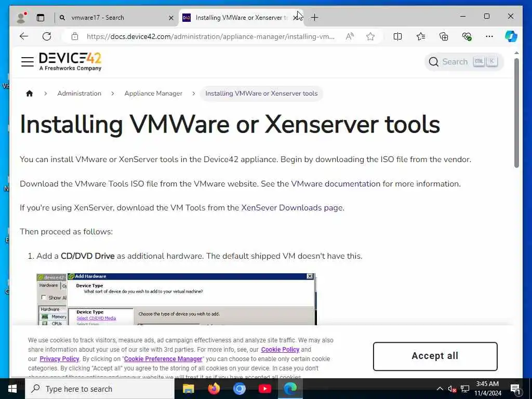The width and height of the screenshot is (532, 399).
Task: Click the scrollbar up arrow
Action: (516, 54)
